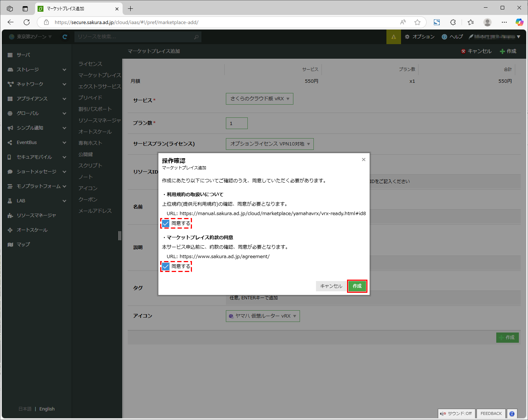
Task: Toggle sound with サウンド:Off button
Action: [x=456, y=413]
